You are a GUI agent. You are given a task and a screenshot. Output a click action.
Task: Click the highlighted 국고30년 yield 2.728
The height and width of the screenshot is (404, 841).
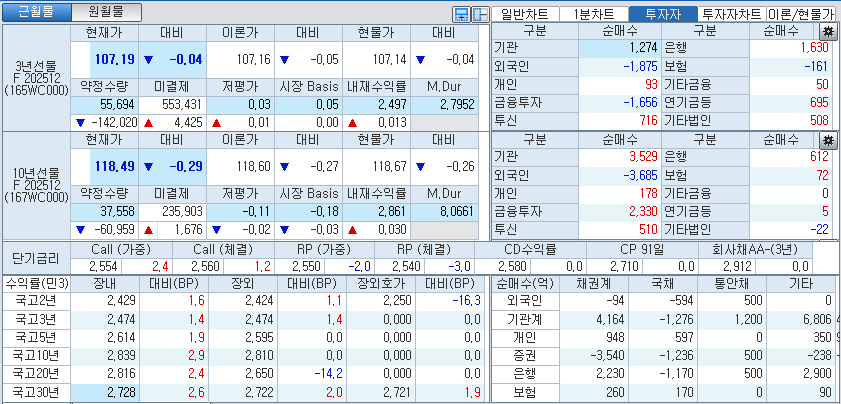click(x=121, y=393)
